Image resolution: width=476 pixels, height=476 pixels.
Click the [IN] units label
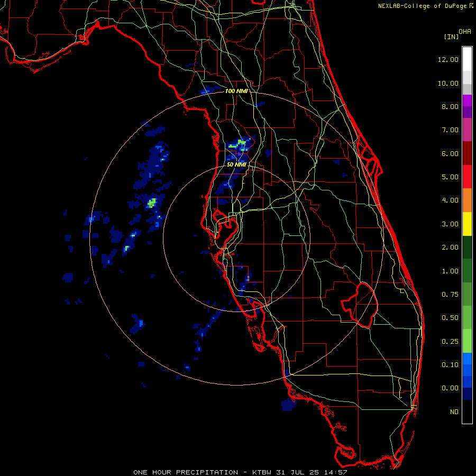451,36
